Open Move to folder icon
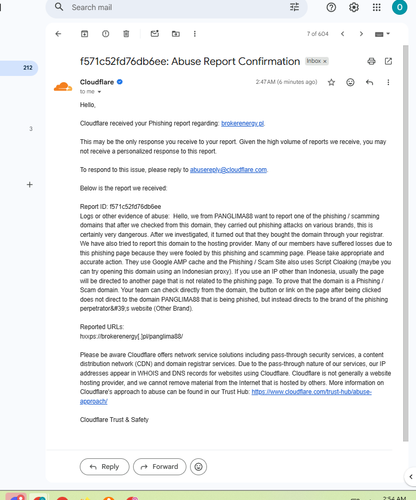Viewport: 416px width, 500px height. point(176,34)
